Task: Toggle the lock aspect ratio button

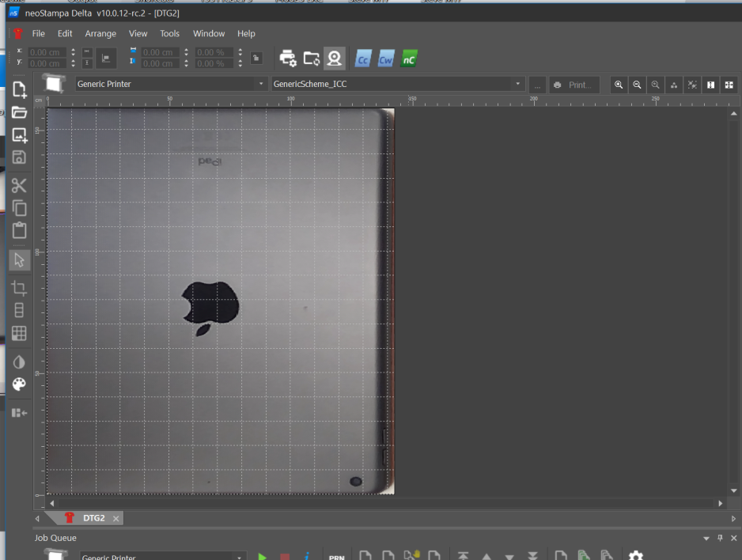Action: 256,58
